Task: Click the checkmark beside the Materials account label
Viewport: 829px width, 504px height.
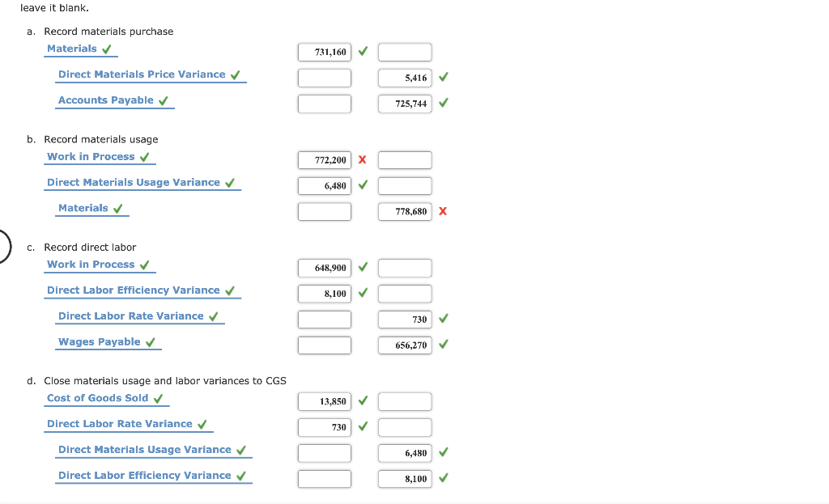Action: tap(107, 48)
